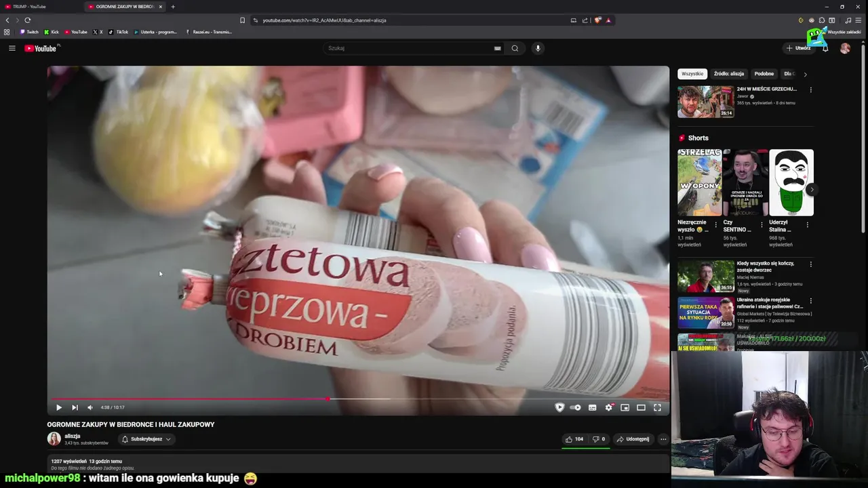Screen dimensions: 868x488
Task: Open Brave Rewards triangle icon
Action: (x=608, y=20)
